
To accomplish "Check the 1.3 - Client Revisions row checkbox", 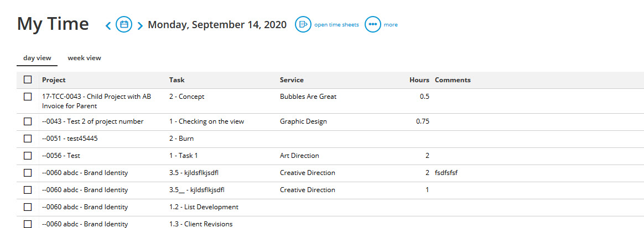I will (x=28, y=224).
